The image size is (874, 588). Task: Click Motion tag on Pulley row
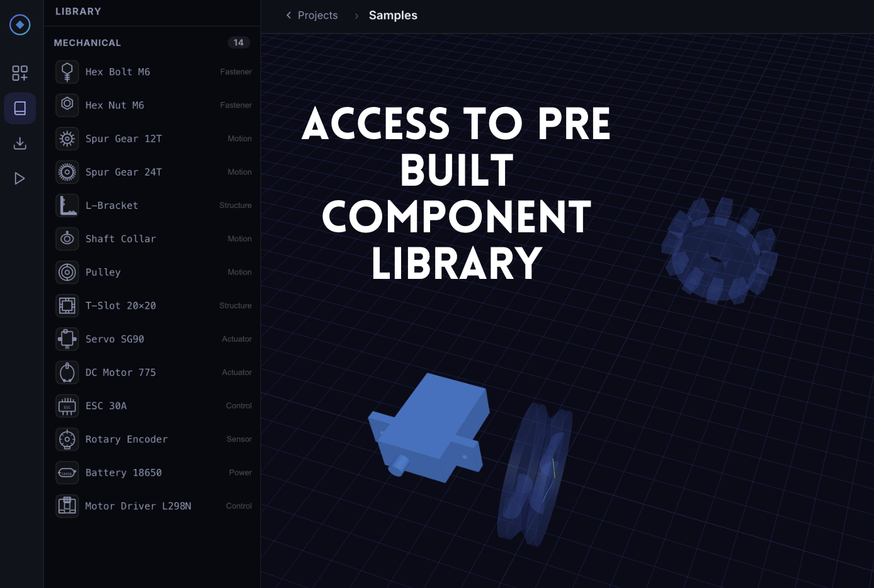(239, 272)
